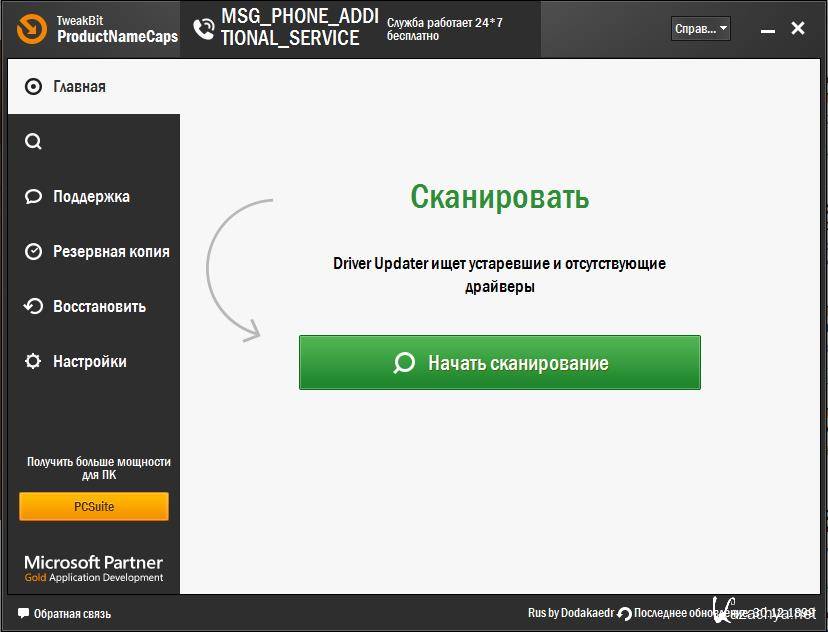Click the TweakBit logo icon
This screenshot has width=828, height=632.
point(31,29)
